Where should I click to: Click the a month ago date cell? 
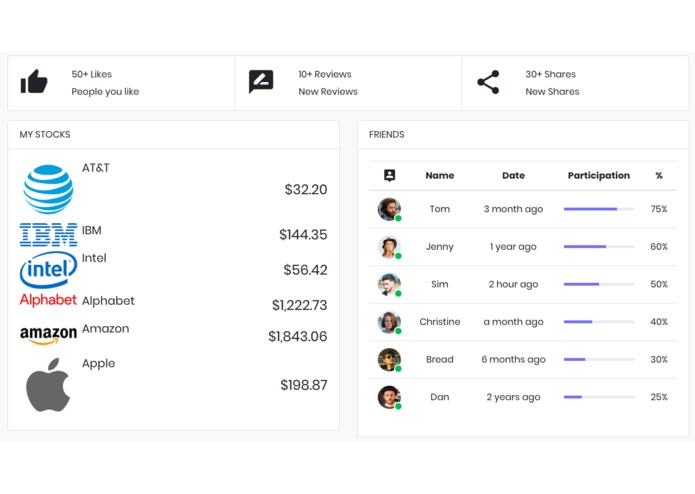513,323
